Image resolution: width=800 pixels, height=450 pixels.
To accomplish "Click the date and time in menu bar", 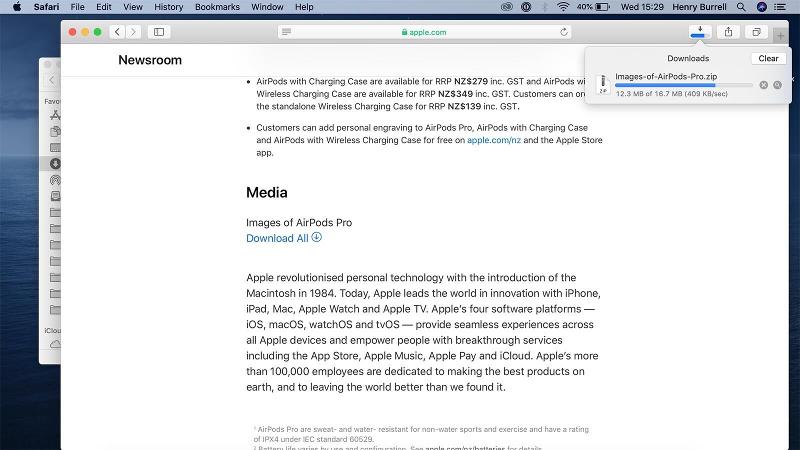I will tap(642, 7).
